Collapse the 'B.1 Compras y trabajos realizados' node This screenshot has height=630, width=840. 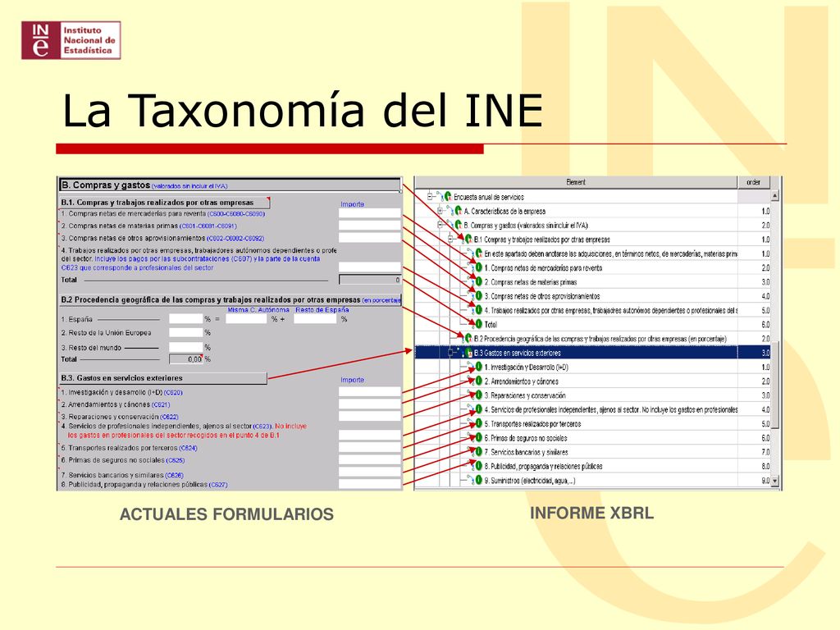tap(450, 240)
